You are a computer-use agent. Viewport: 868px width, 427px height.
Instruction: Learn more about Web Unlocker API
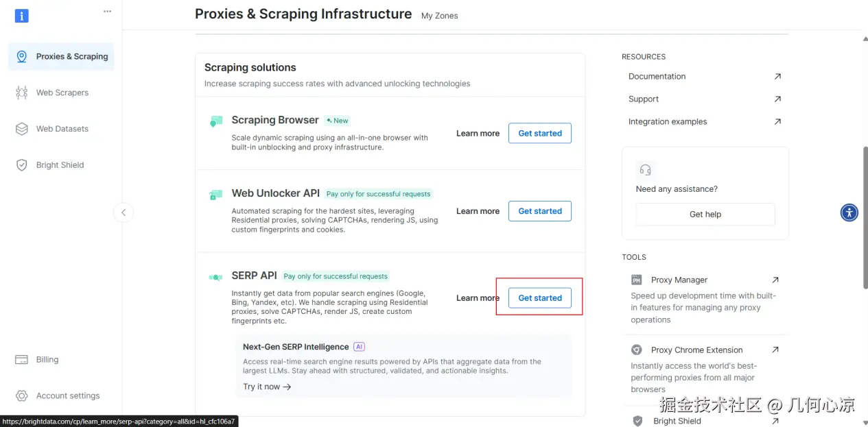pyautogui.click(x=478, y=211)
